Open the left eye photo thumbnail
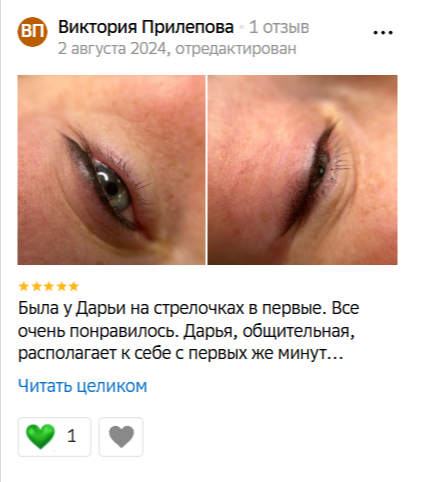This screenshot has width=422, height=482. [111, 170]
